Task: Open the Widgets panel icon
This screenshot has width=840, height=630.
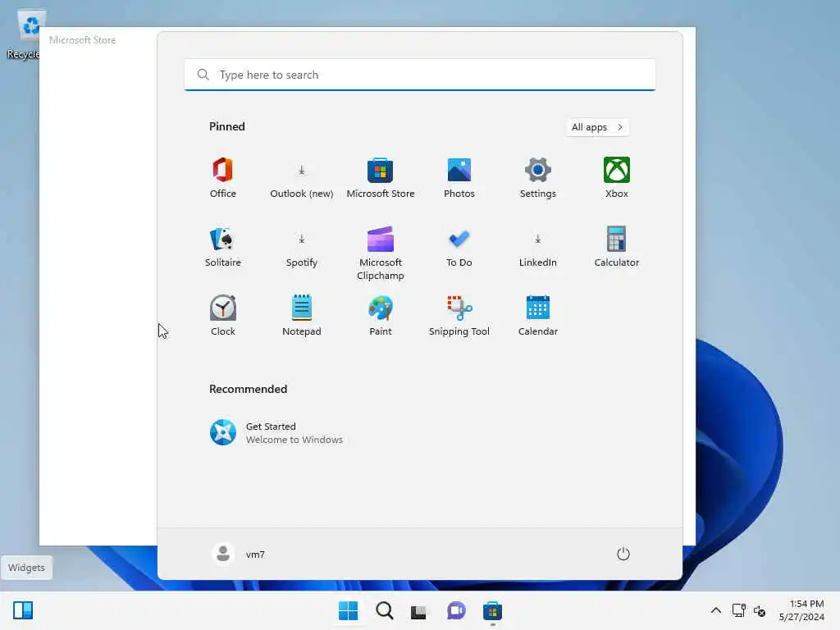Action: [23, 610]
